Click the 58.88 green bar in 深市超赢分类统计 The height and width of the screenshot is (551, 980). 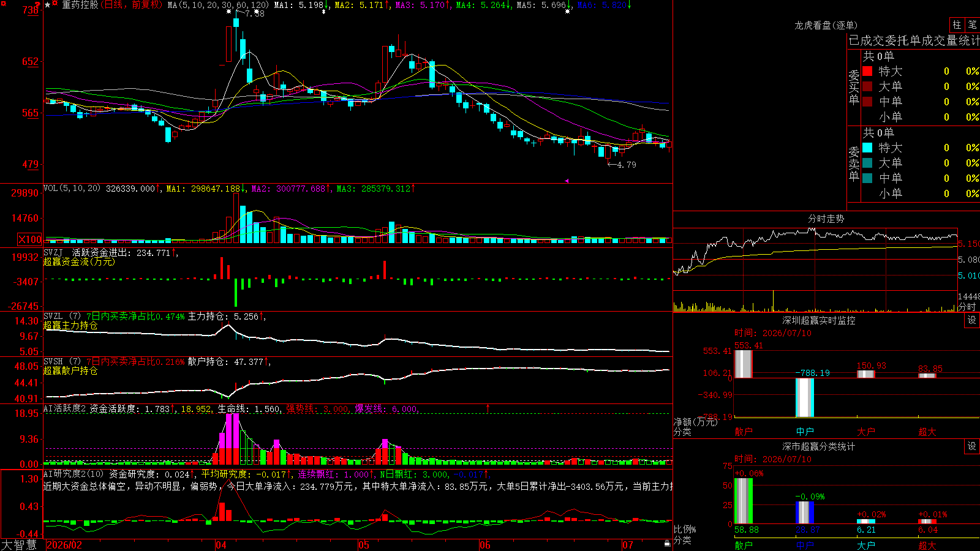(744, 501)
